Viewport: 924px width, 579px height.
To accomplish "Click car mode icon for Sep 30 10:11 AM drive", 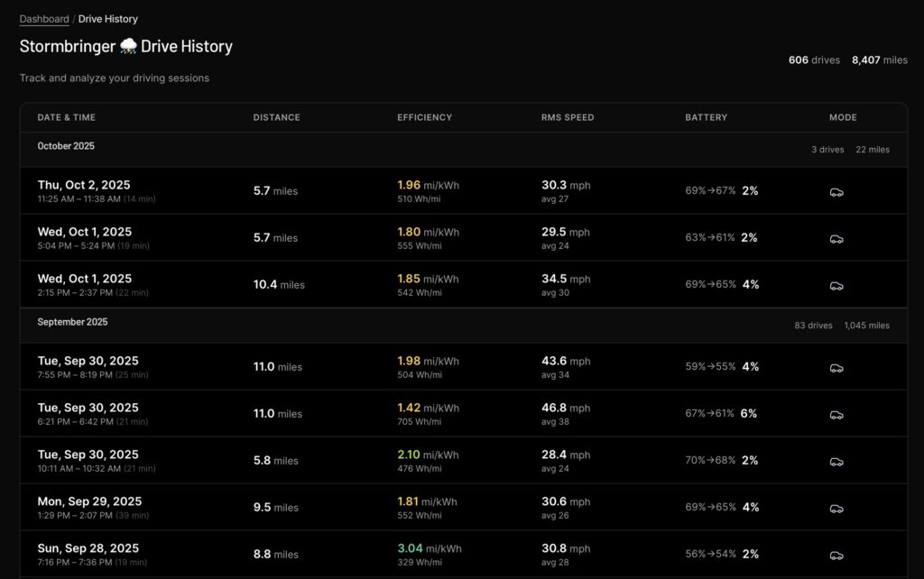I will click(x=836, y=462).
